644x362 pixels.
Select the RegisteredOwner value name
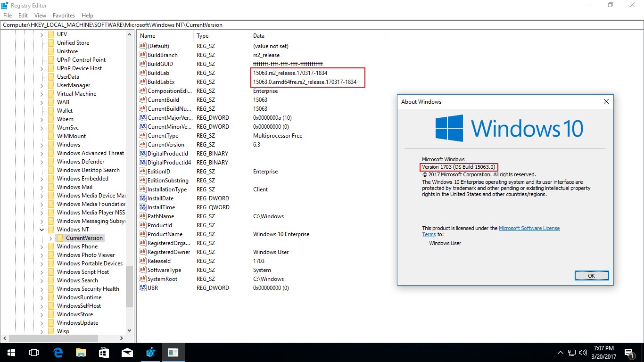[x=169, y=252]
